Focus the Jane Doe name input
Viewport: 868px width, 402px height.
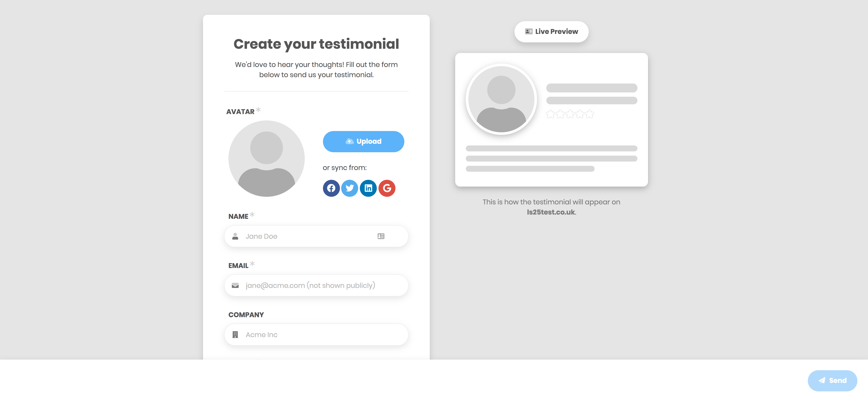(x=316, y=236)
